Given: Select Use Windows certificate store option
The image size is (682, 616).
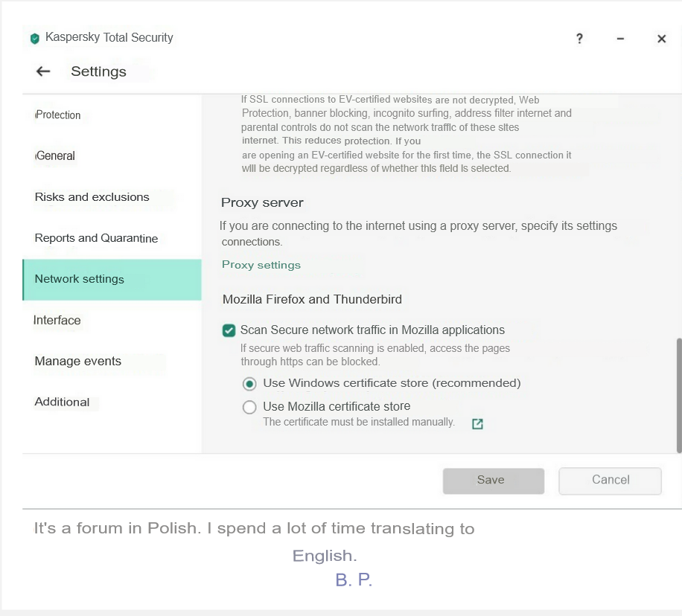Looking at the screenshot, I should tap(249, 384).
